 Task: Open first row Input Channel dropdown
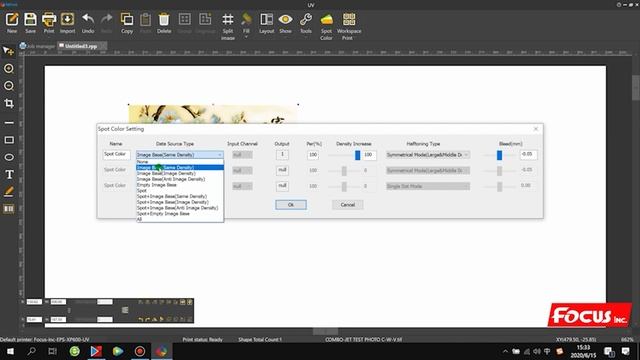[242, 155]
